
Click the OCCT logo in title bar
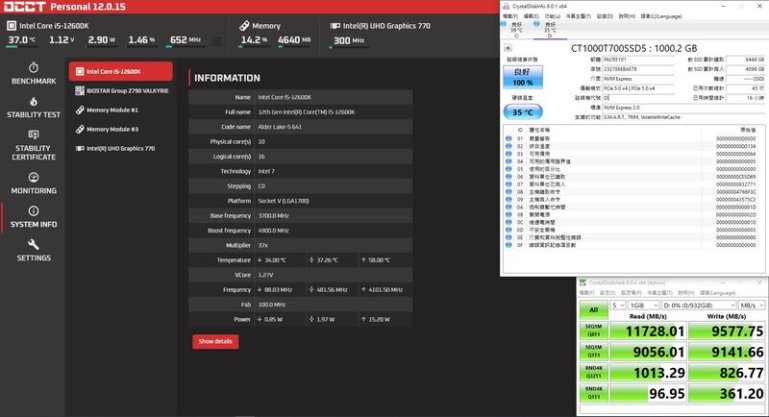[24, 7]
